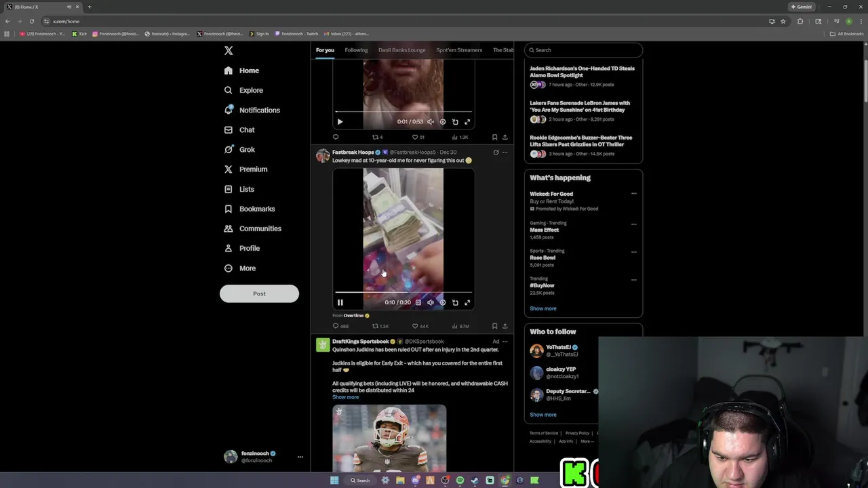This screenshot has height=488, width=868.
Task: Open the Steam icon in the taskbar
Action: (x=475, y=481)
